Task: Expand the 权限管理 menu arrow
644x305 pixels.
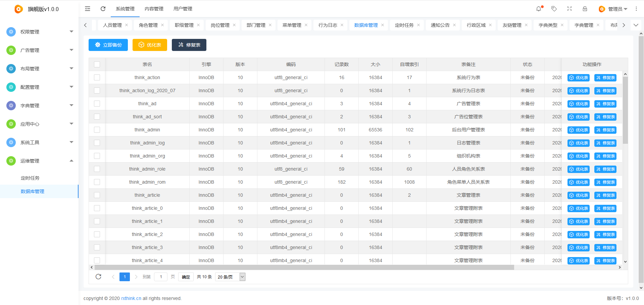Action: pos(71,32)
